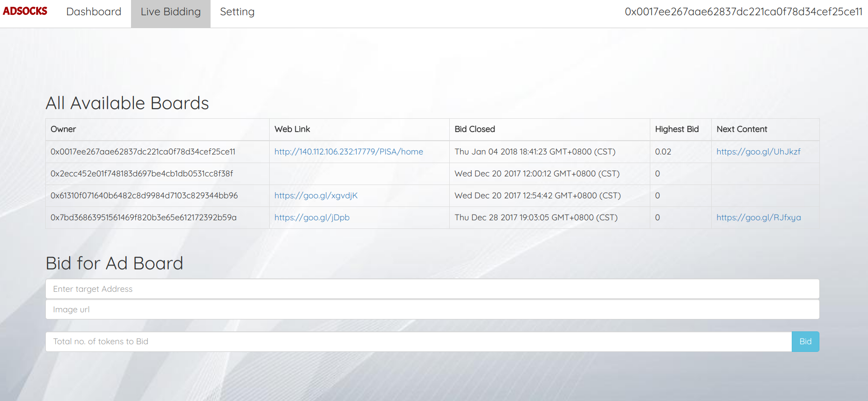Open the 140.112.106.232:17779/PISA/home web link
This screenshot has width=868, height=401.
349,152
